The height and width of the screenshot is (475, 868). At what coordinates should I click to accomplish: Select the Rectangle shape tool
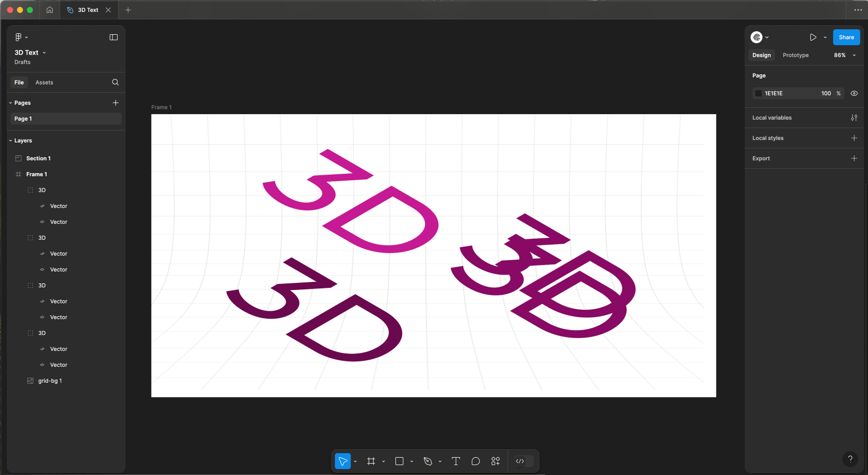click(399, 461)
